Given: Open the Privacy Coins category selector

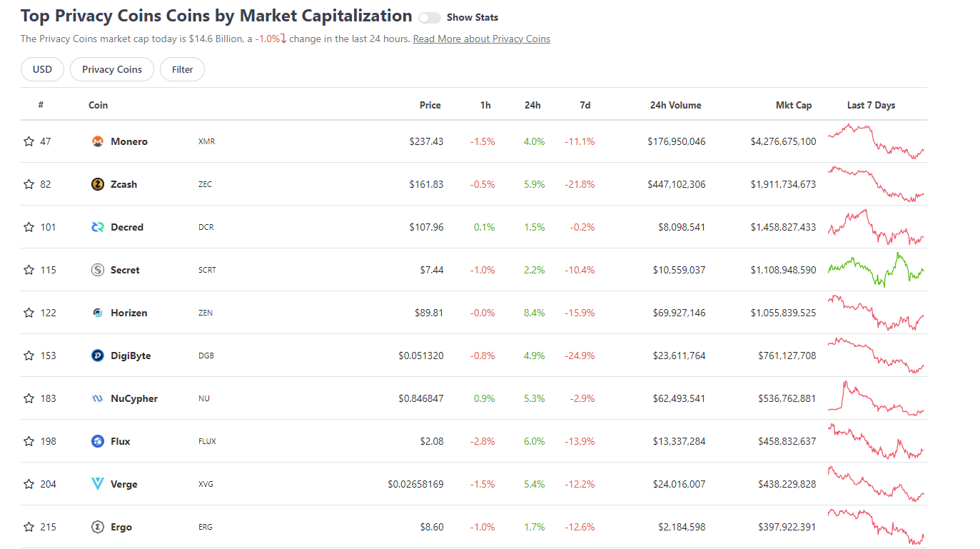Looking at the screenshot, I should point(112,69).
